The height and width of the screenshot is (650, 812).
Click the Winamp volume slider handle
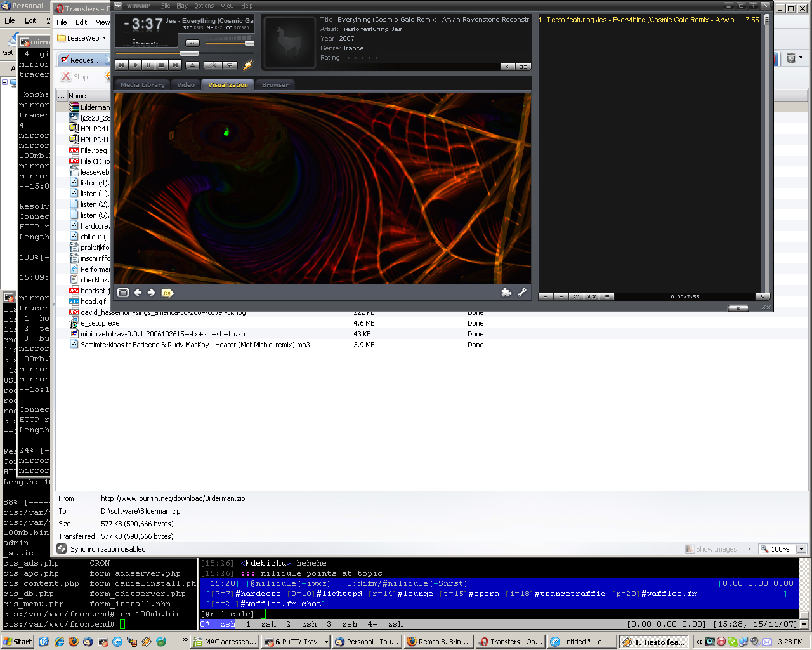pyautogui.click(x=249, y=43)
